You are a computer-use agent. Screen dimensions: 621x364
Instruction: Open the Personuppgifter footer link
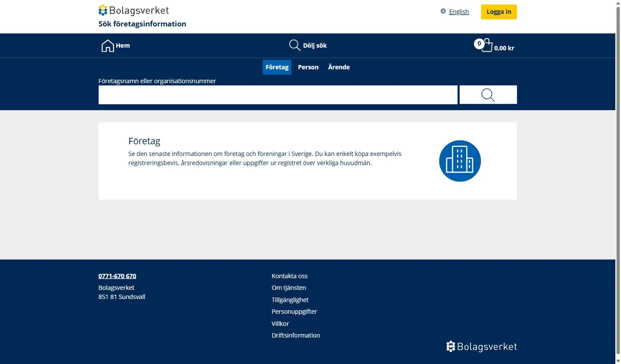click(x=294, y=312)
